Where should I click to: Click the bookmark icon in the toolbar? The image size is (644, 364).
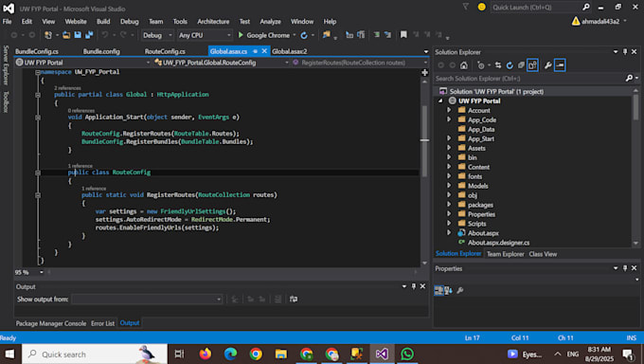pos(403,35)
